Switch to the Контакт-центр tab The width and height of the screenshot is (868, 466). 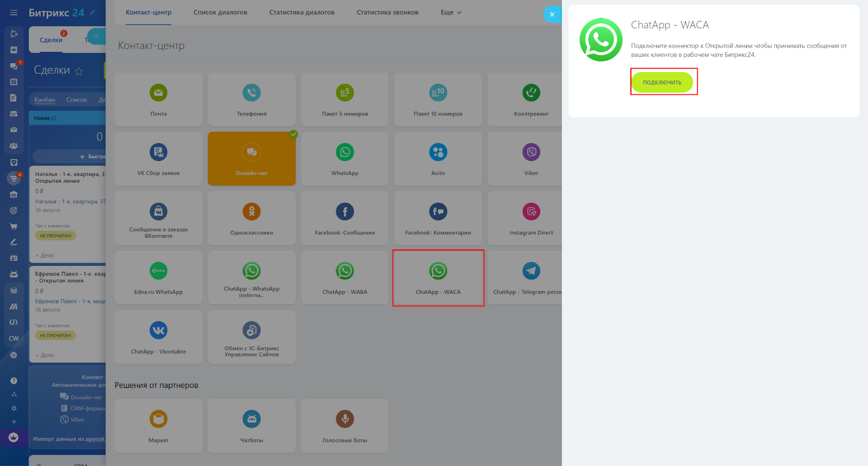coord(149,12)
